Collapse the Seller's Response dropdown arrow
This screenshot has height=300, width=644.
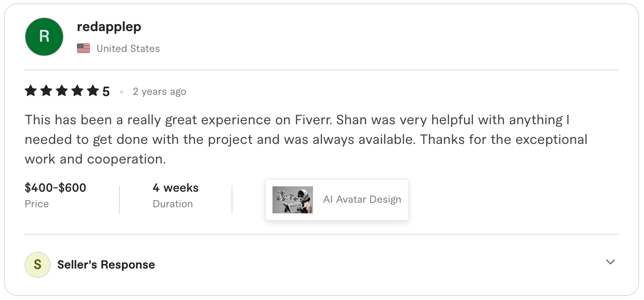point(610,262)
